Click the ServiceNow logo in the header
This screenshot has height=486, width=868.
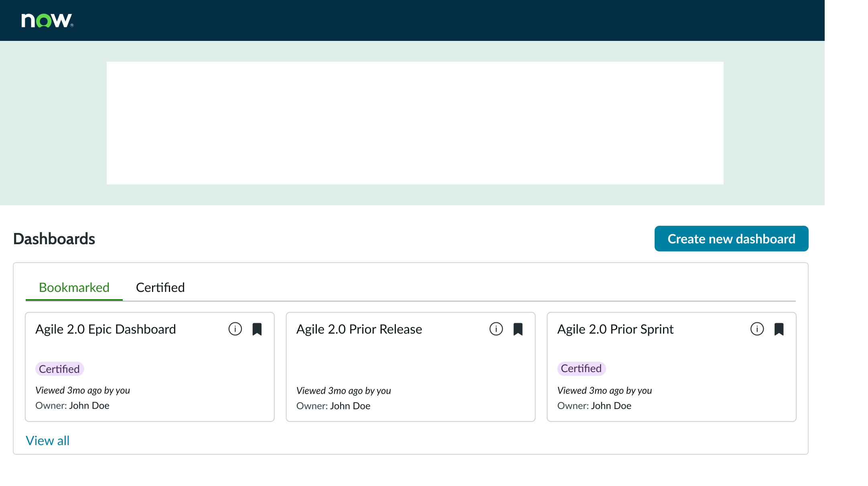tap(46, 20)
